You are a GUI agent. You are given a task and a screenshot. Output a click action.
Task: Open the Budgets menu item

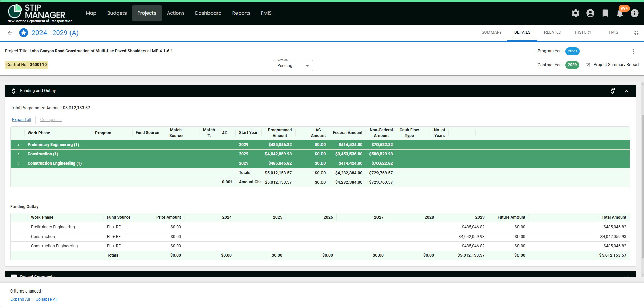117,13
